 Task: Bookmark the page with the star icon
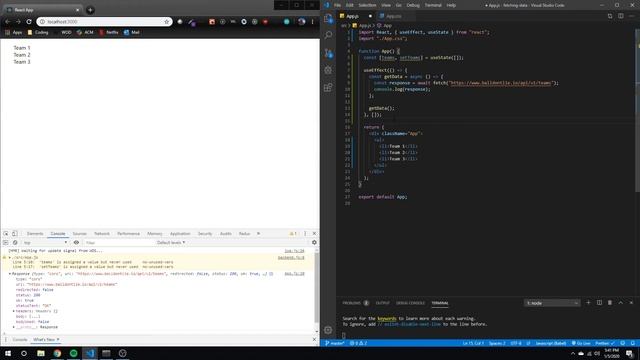coord(167,22)
